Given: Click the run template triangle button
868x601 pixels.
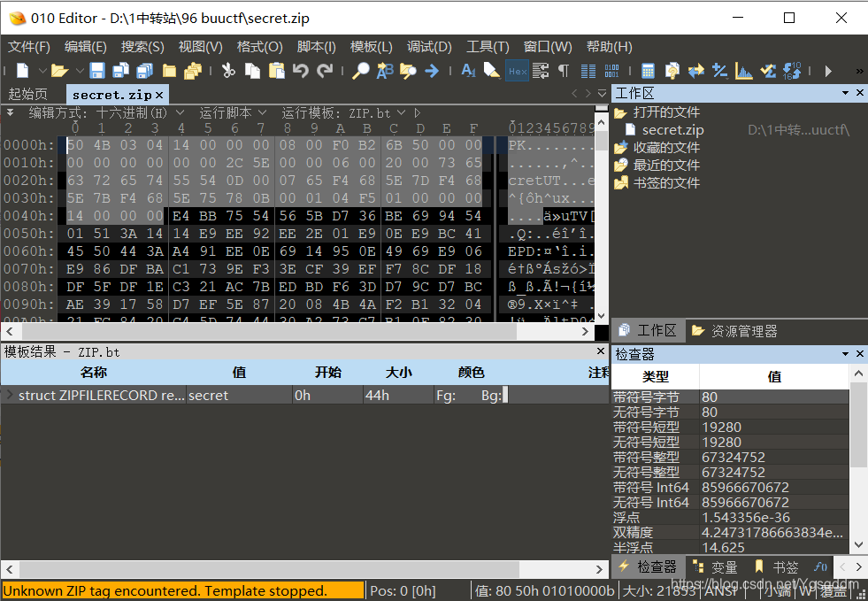Looking at the screenshot, I should 418,113.
